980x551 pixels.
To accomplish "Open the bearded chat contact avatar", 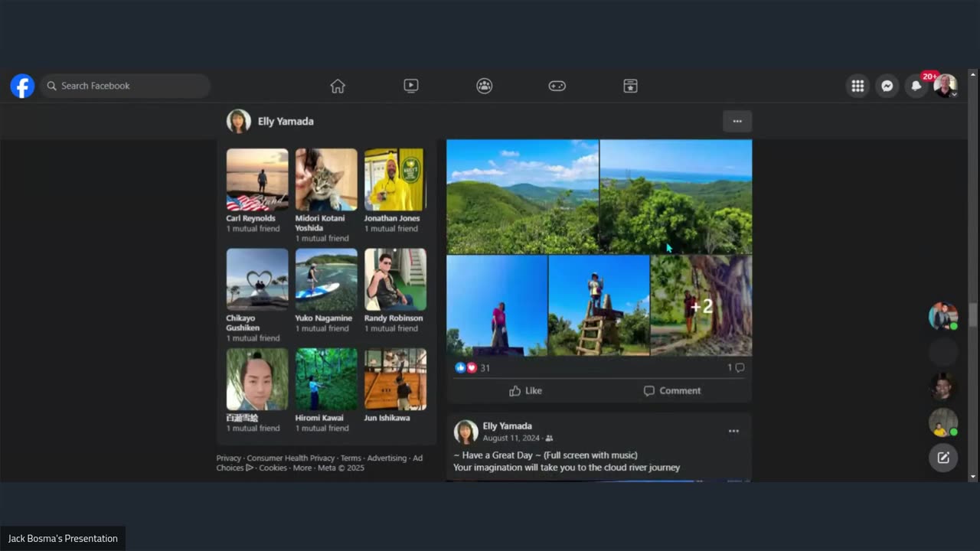I will pos(943,386).
